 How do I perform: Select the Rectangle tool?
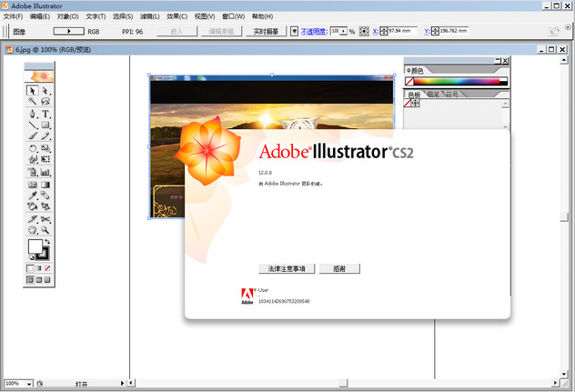(x=45, y=125)
